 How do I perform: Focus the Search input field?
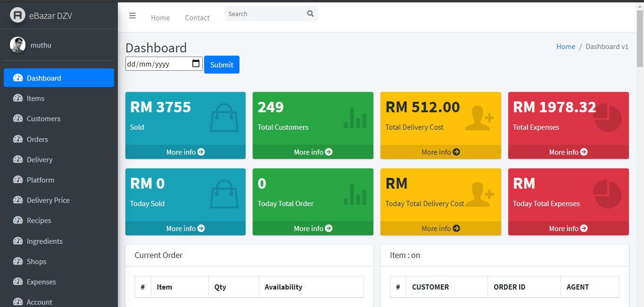point(265,14)
